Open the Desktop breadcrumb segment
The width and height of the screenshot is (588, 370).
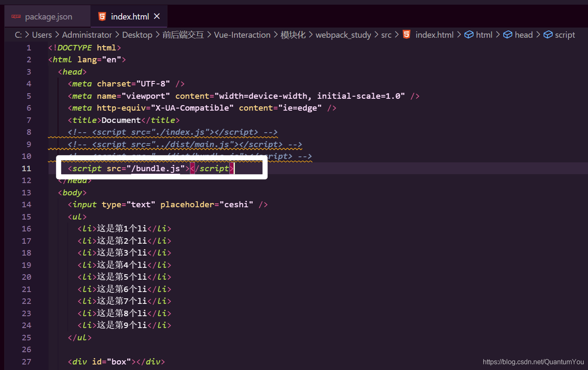(x=137, y=35)
